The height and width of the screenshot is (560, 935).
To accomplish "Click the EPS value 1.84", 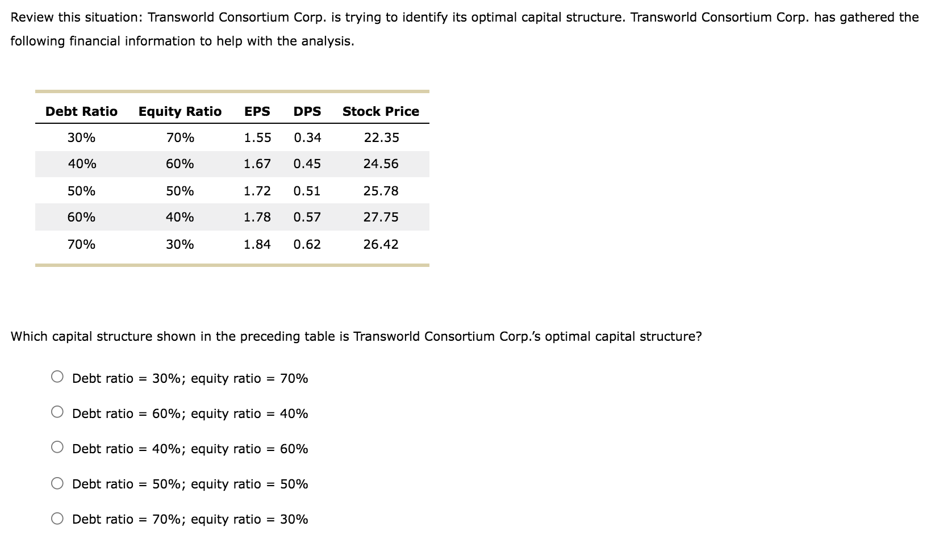I will click(257, 244).
